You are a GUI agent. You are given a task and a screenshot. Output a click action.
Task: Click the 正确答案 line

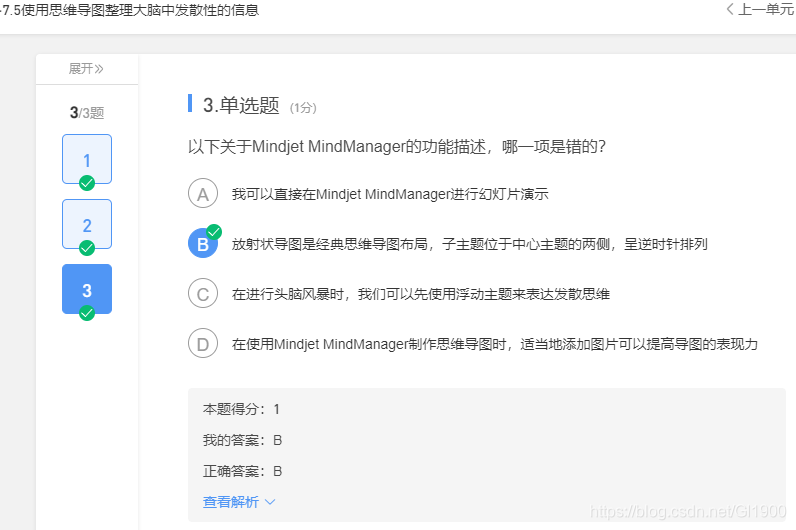pyautogui.click(x=242, y=471)
